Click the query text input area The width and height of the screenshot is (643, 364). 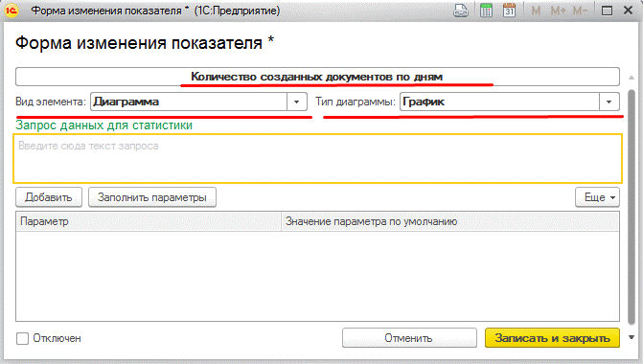point(318,158)
